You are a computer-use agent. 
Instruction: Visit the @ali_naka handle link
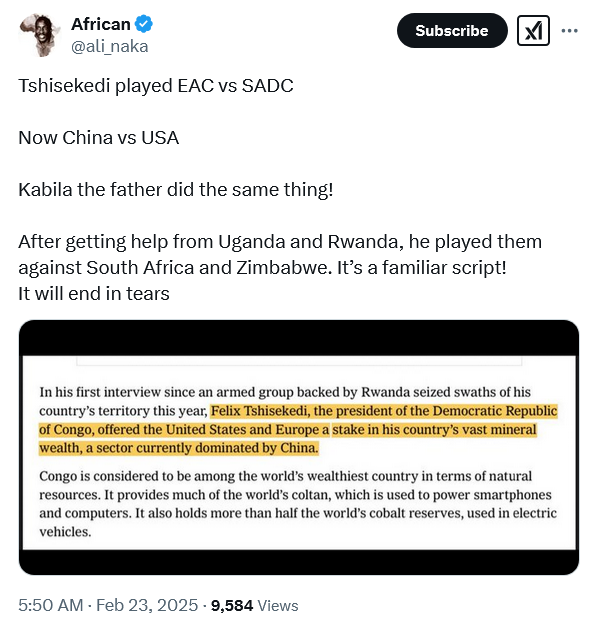point(110,47)
